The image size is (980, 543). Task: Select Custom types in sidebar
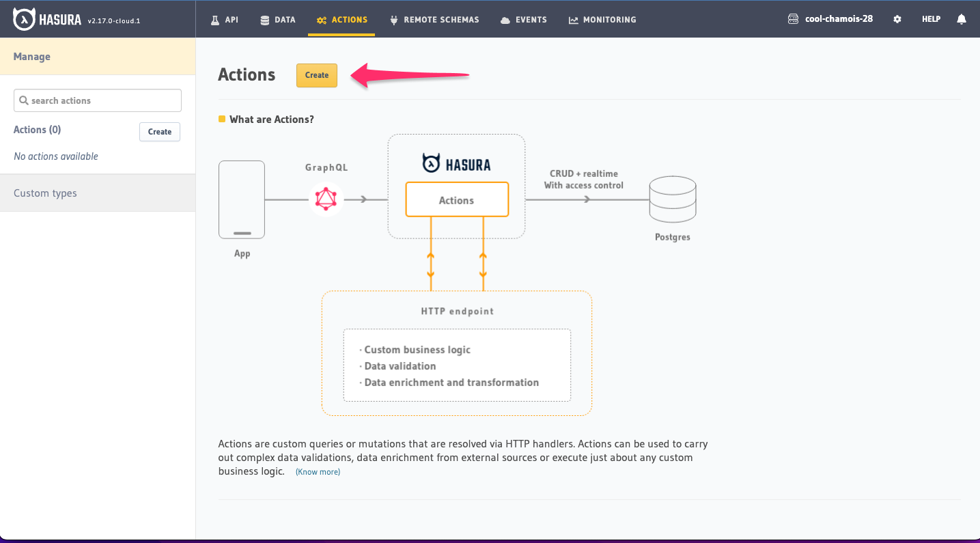[x=45, y=193]
